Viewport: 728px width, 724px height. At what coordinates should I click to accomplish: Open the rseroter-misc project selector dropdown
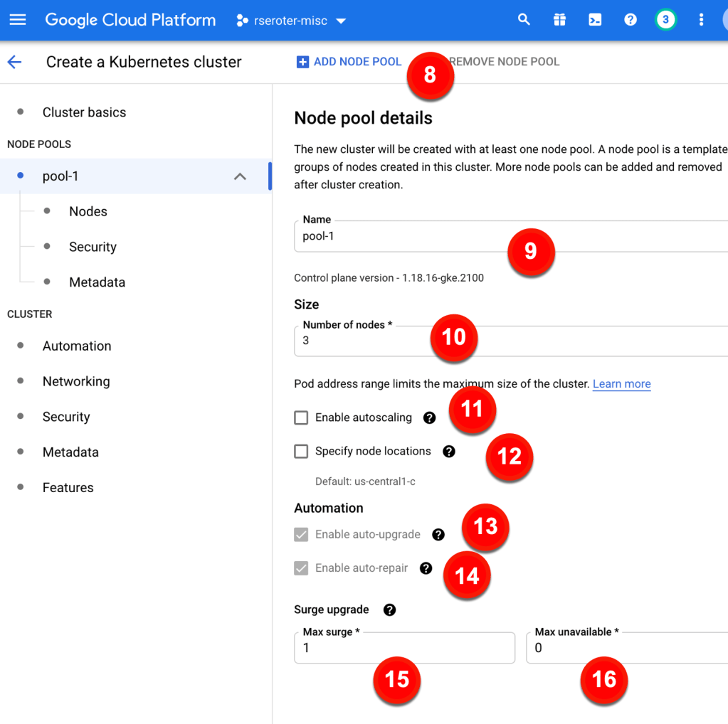pyautogui.click(x=291, y=21)
